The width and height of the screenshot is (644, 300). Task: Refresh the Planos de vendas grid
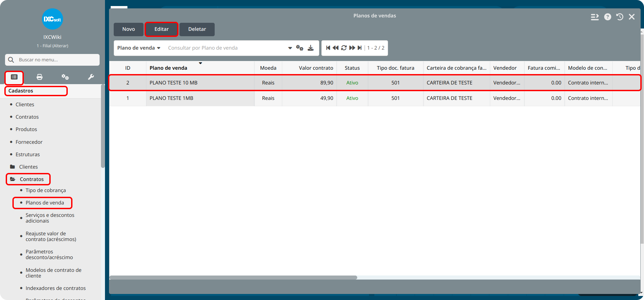[344, 48]
